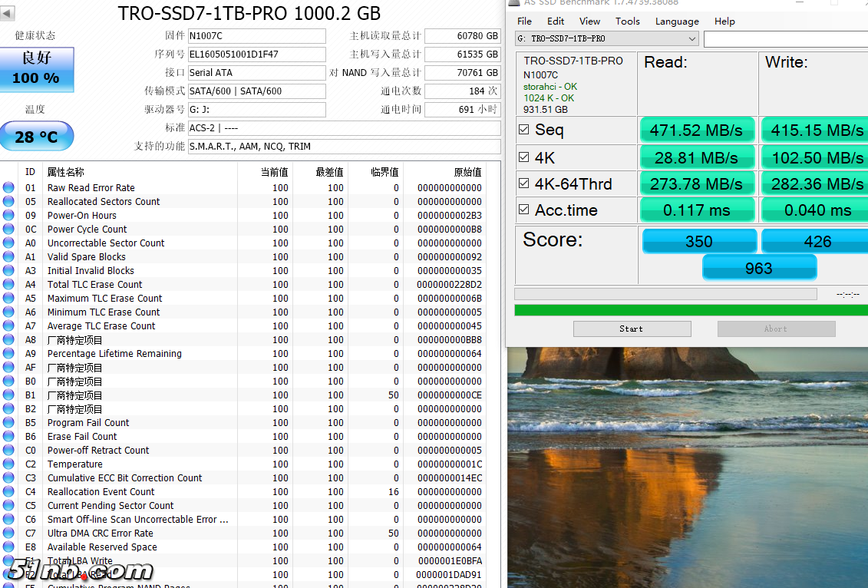Click the status orb for Ultra DMA CRC Error Rate

click(8, 533)
